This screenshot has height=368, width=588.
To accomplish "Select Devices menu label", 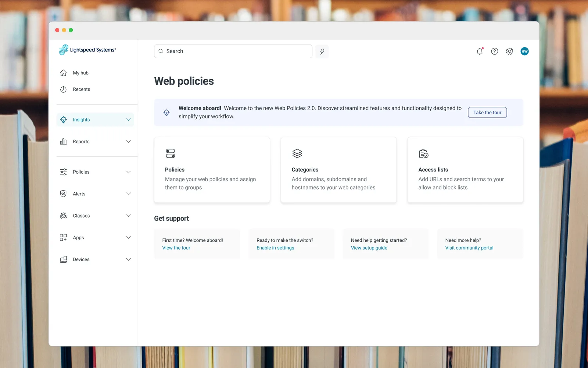I will pos(81,259).
